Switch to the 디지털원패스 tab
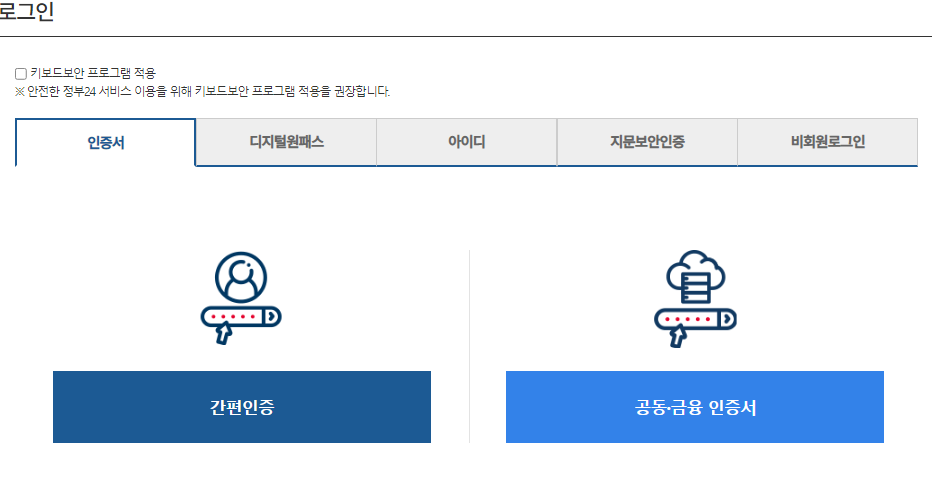Viewport: 932px width, 488px height. pyautogui.click(x=286, y=142)
